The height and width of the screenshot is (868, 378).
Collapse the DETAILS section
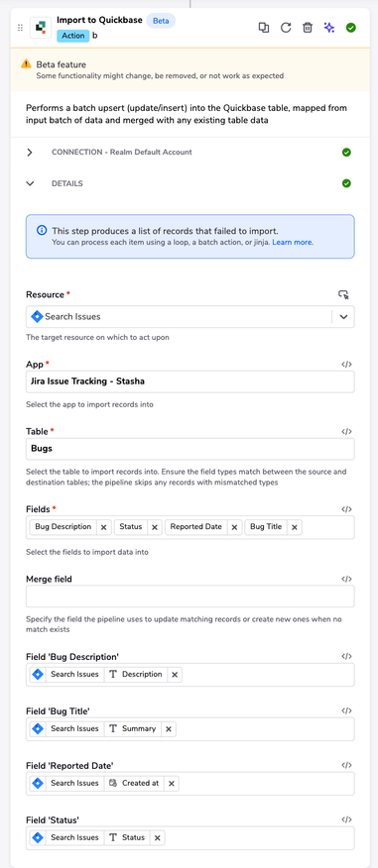pyautogui.click(x=30, y=183)
